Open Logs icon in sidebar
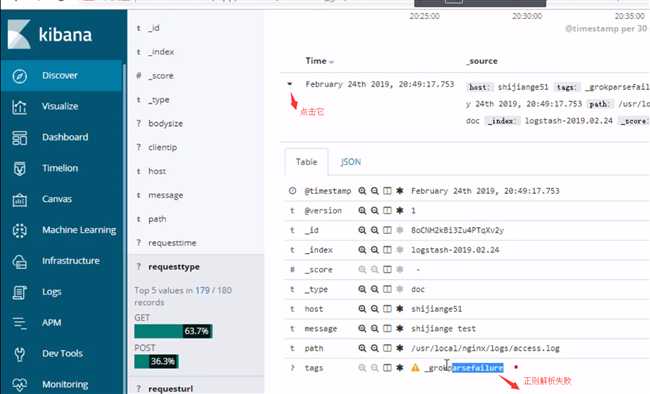Viewport: 650px width, 394px height. tap(19, 292)
